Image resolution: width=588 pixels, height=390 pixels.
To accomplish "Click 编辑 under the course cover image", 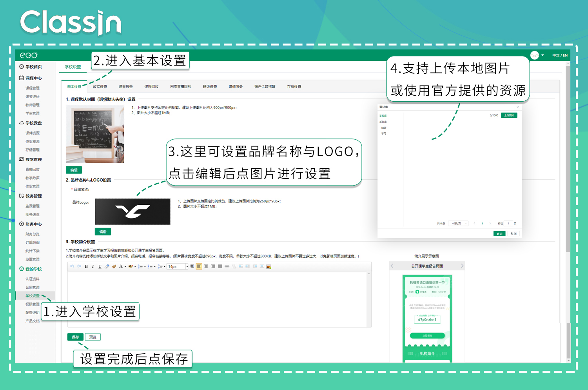I will click(x=74, y=170).
